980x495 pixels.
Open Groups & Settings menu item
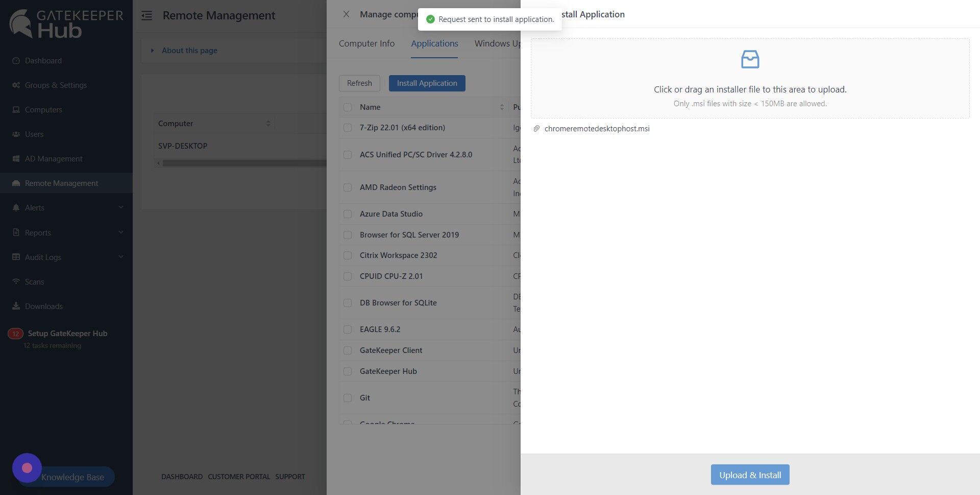(56, 85)
